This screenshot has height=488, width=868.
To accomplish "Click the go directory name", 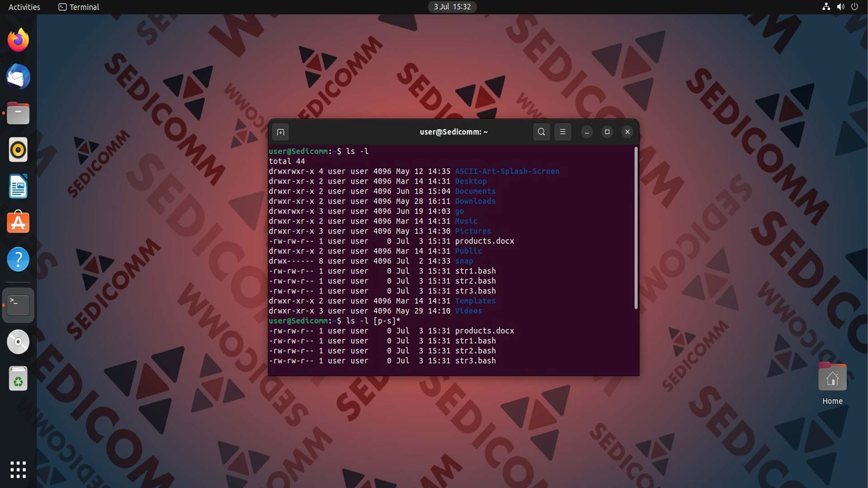I will 459,211.
